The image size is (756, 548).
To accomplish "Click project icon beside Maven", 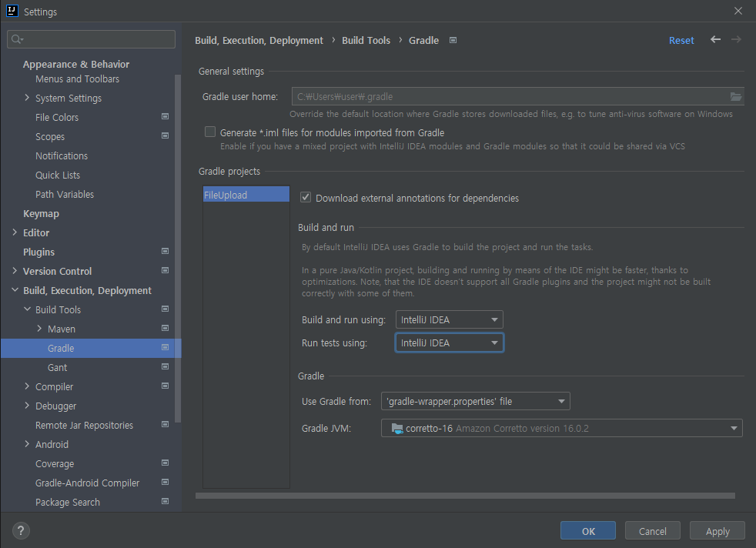I will (x=165, y=328).
